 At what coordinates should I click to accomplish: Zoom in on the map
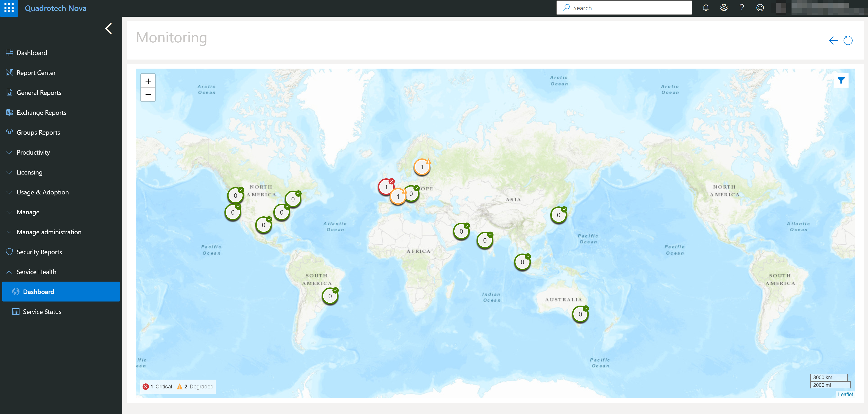[x=148, y=81]
